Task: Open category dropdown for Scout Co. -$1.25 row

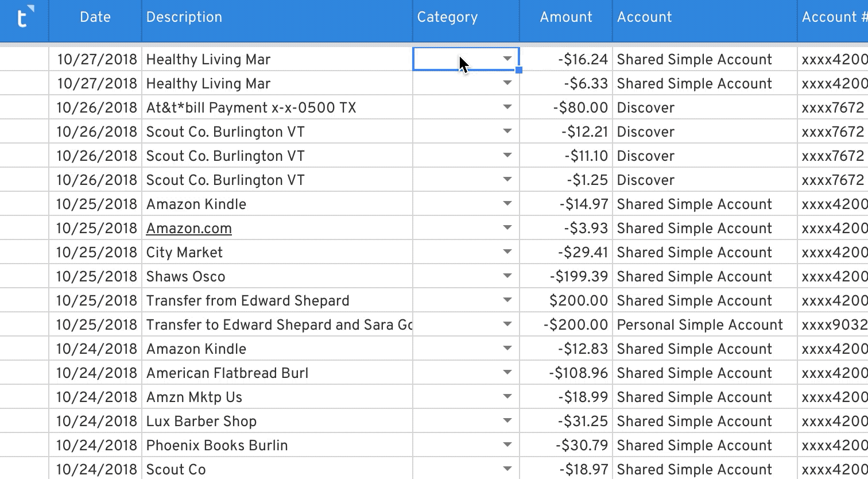Action: click(x=507, y=180)
